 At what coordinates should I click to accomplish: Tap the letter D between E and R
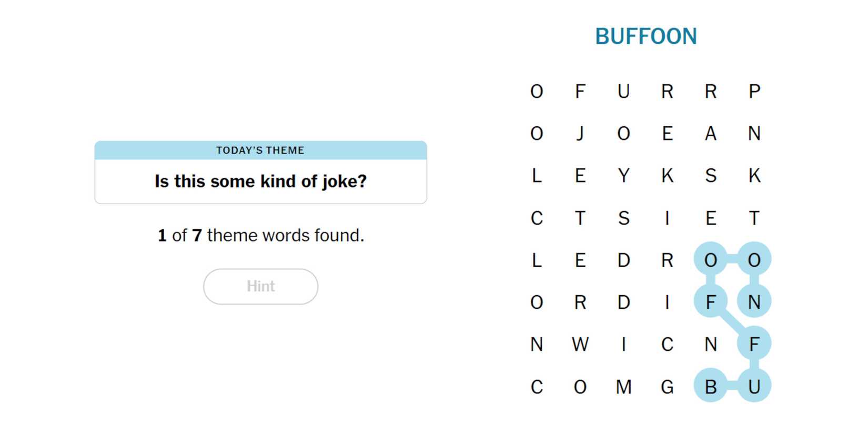(623, 260)
